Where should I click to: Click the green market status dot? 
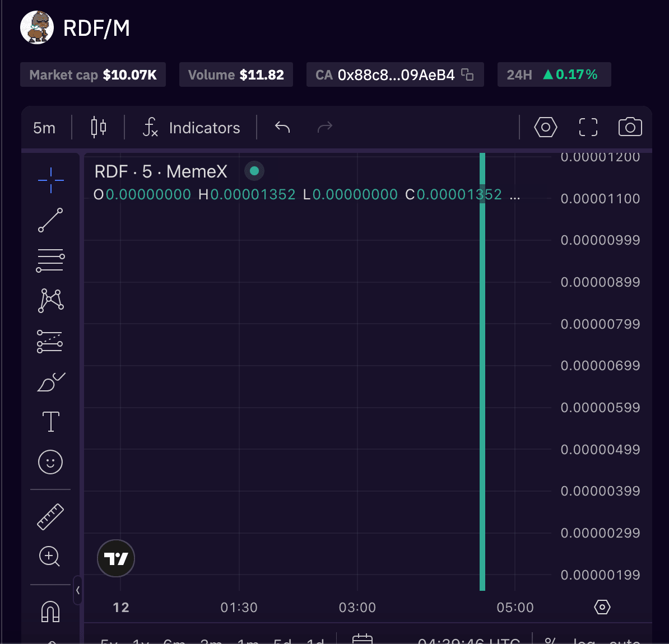[x=254, y=171]
